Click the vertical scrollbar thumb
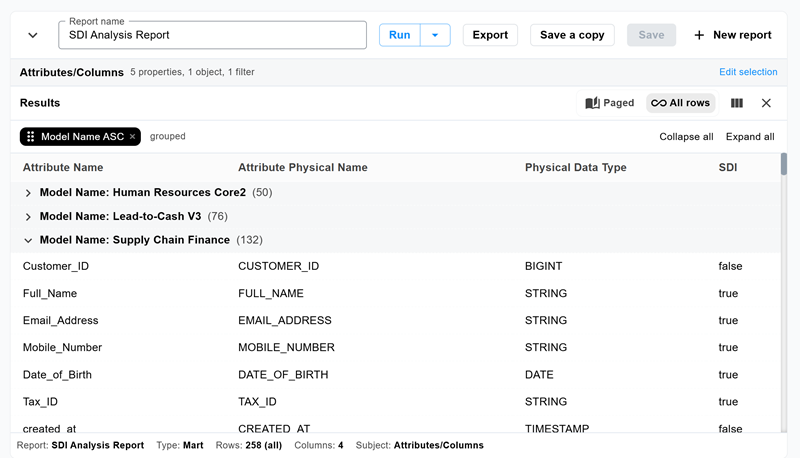The image size is (800, 458). tap(784, 164)
